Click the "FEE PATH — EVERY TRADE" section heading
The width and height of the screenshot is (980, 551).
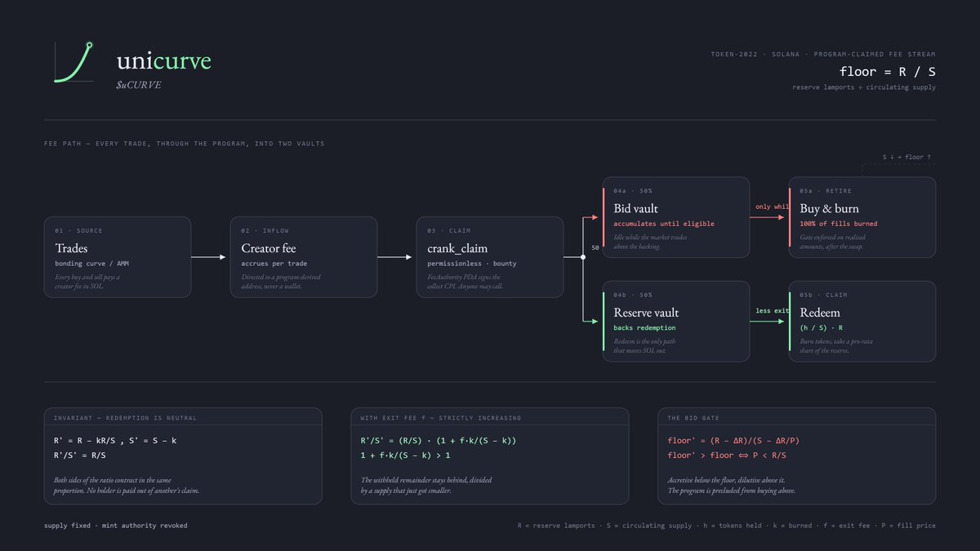185,144
